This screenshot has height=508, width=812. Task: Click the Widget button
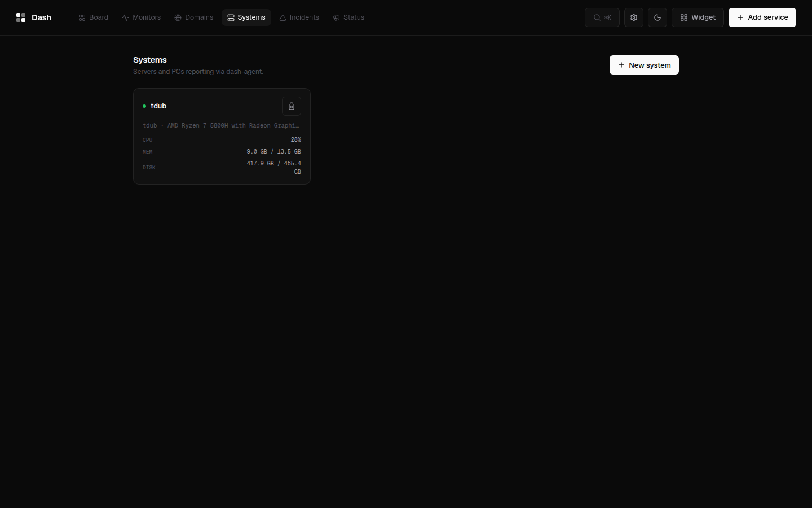[698, 17]
